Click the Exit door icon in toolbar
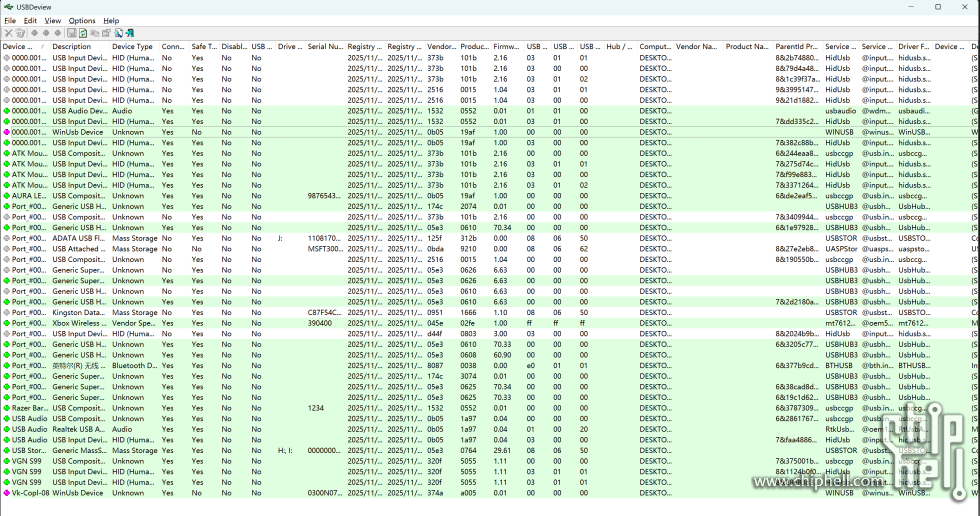Viewport: 980px width, 516px height. 130,33
